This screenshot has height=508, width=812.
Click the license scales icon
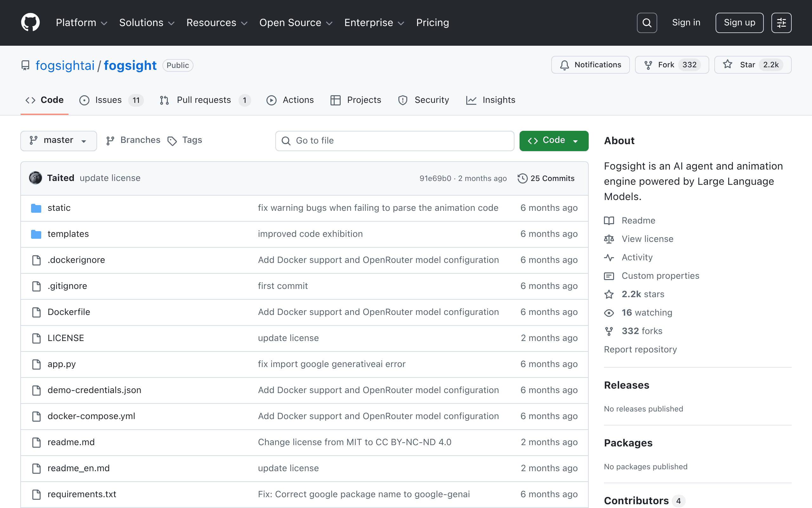tap(609, 239)
